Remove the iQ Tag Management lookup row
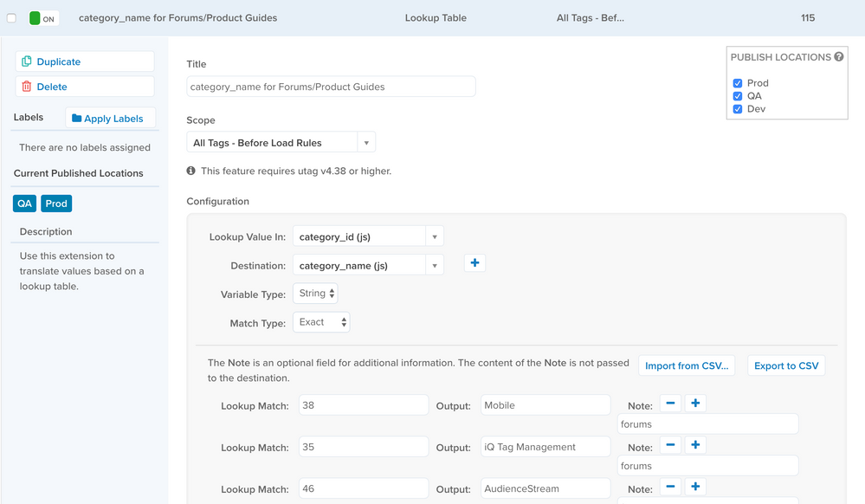Screen dimensions: 865x504 click(x=670, y=445)
